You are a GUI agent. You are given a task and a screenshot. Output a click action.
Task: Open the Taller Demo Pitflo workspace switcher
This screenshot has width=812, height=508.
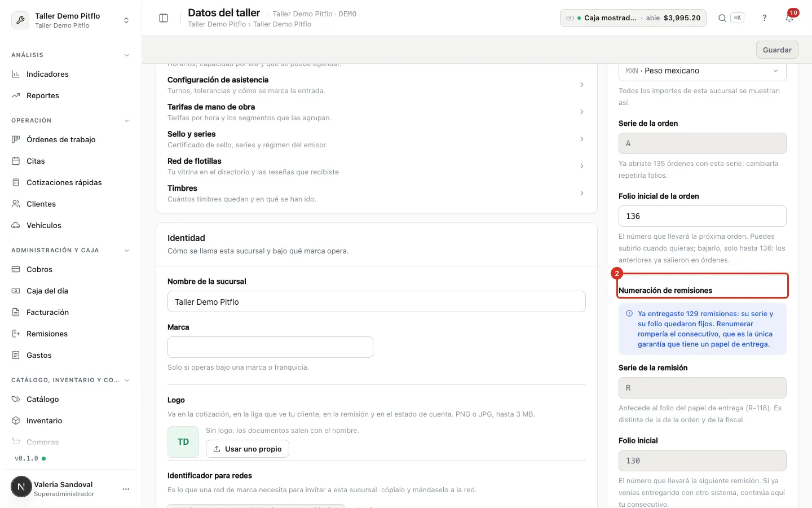tap(70, 20)
